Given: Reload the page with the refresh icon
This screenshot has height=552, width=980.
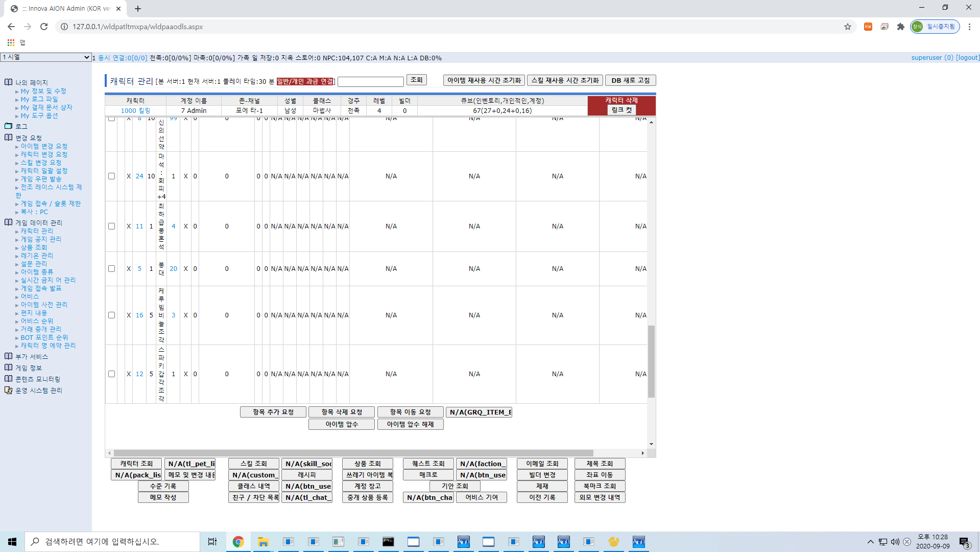Looking at the screenshot, I should click(x=44, y=27).
